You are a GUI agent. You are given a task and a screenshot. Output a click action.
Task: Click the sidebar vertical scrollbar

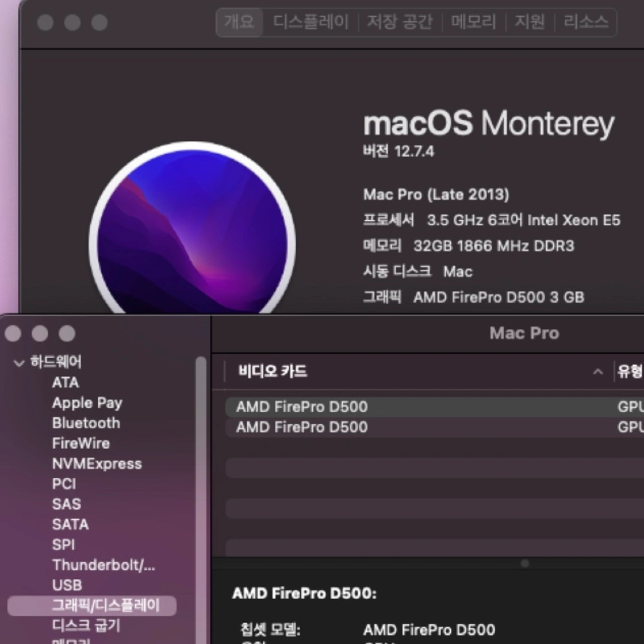(x=201, y=483)
